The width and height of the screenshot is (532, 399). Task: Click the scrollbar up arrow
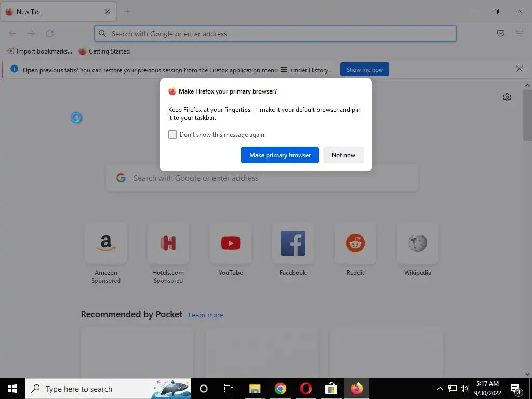point(527,85)
